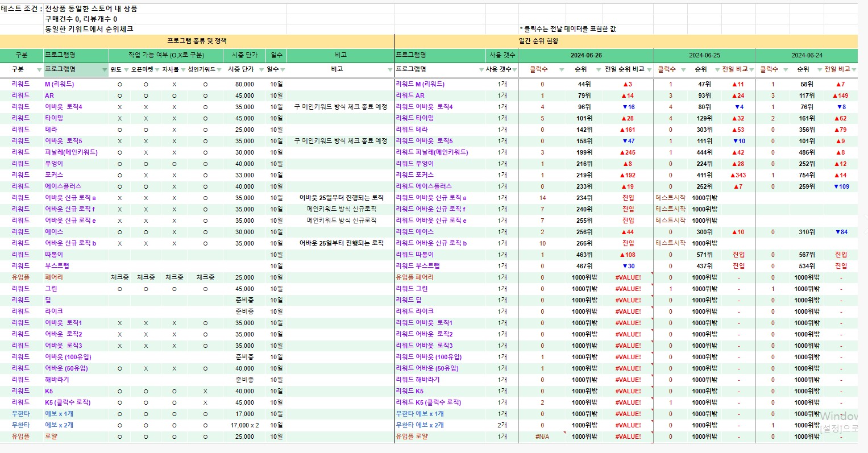Open the 성인키워드 column filter dropdown
868x453 pixels.
coord(220,70)
